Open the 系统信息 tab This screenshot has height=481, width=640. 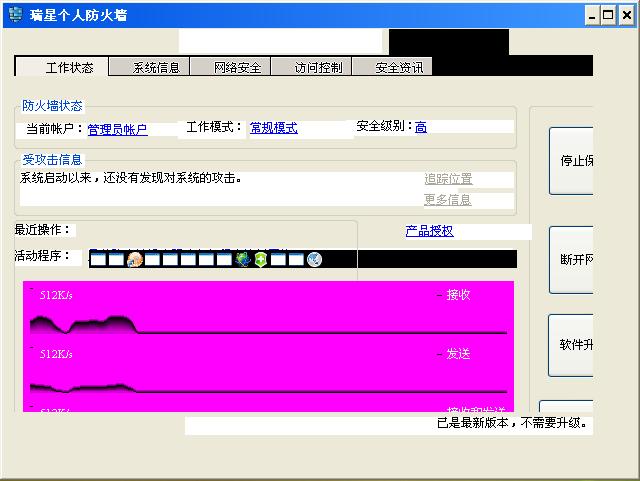tap(149, 67)
